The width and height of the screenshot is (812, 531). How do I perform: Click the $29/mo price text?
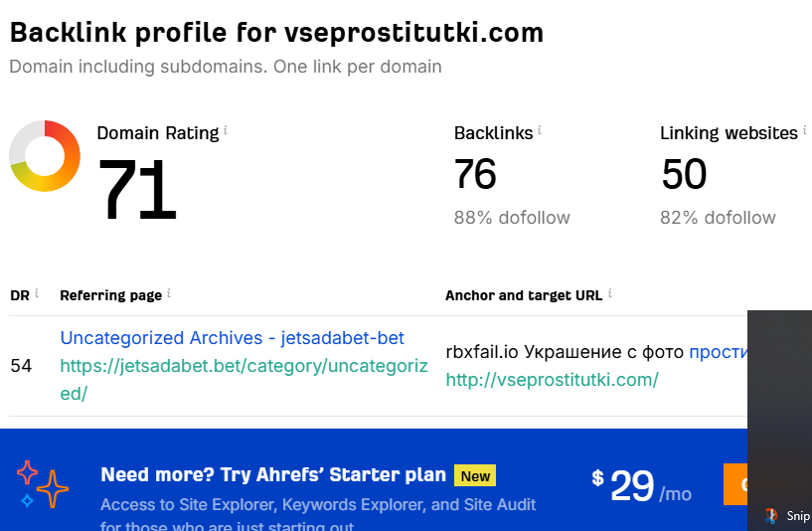pos(642,485)
